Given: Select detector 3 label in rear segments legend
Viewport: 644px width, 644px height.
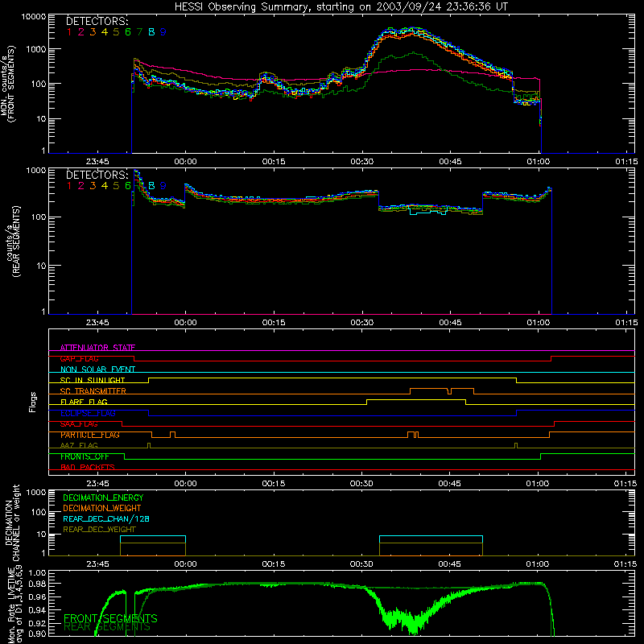Looking at the screenshot, I should (x=93, y=186).
